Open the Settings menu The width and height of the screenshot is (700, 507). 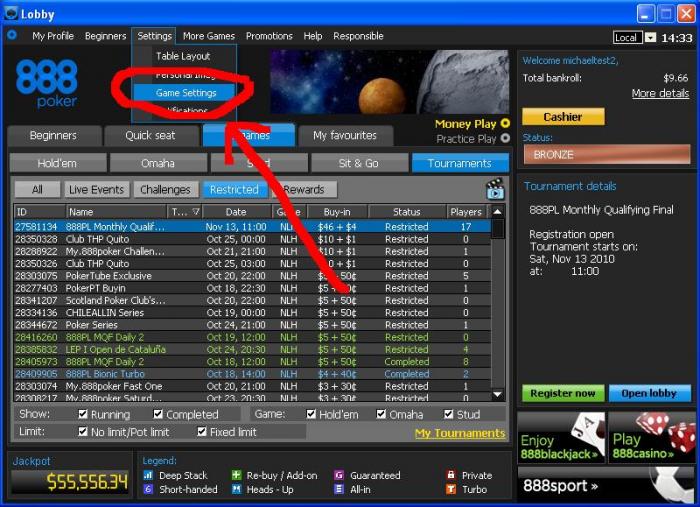point(154,36)
